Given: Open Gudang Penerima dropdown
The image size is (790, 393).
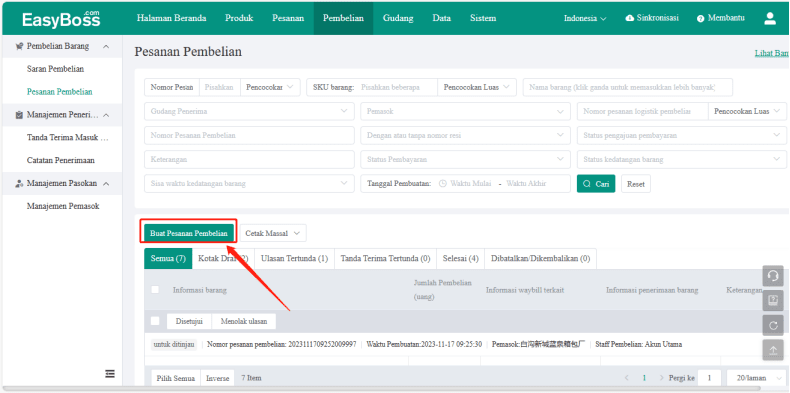Looking at the screenshot, I should 249,111.
